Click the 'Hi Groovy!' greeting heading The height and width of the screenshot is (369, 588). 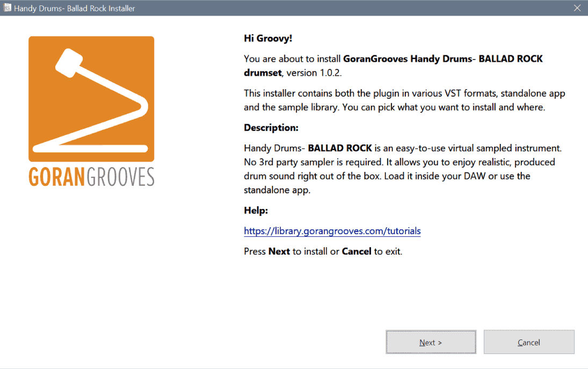click(x=268, y=38)
